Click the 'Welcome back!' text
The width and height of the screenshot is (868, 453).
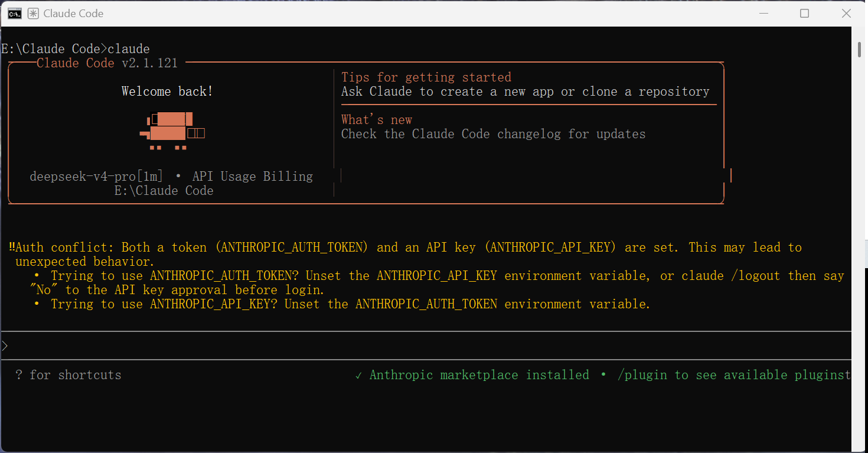pos(167,92)
